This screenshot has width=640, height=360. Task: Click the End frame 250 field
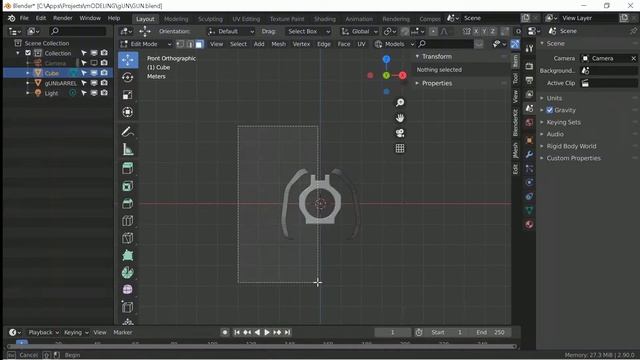coord(490,333)
